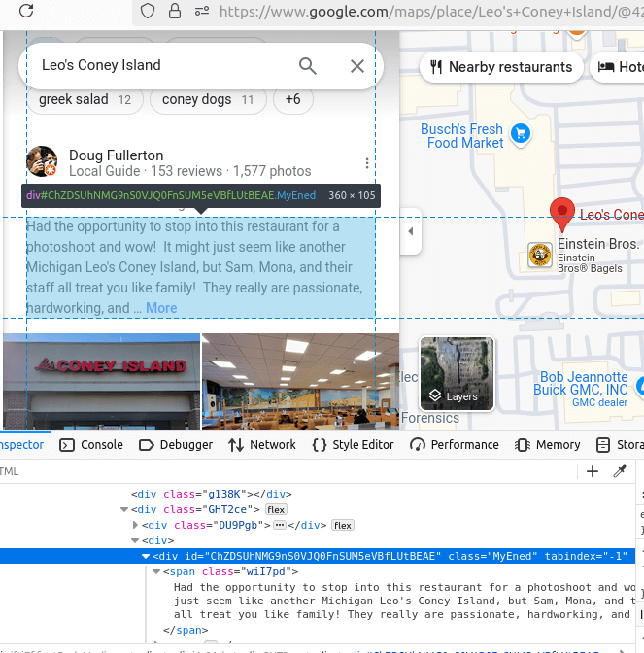The height and width of the screenshot is (653, 644).
Task: Create a new node with the plus icon
Action: [x=592, y=471]
